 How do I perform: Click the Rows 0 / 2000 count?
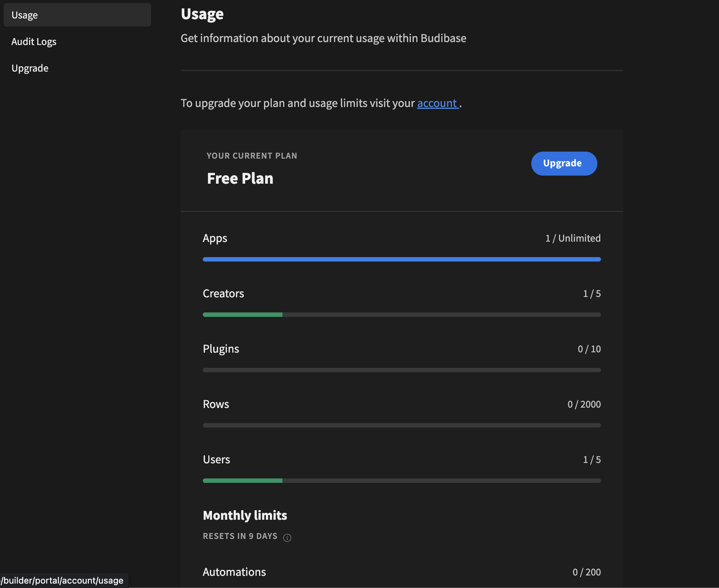tap(584, 404)
